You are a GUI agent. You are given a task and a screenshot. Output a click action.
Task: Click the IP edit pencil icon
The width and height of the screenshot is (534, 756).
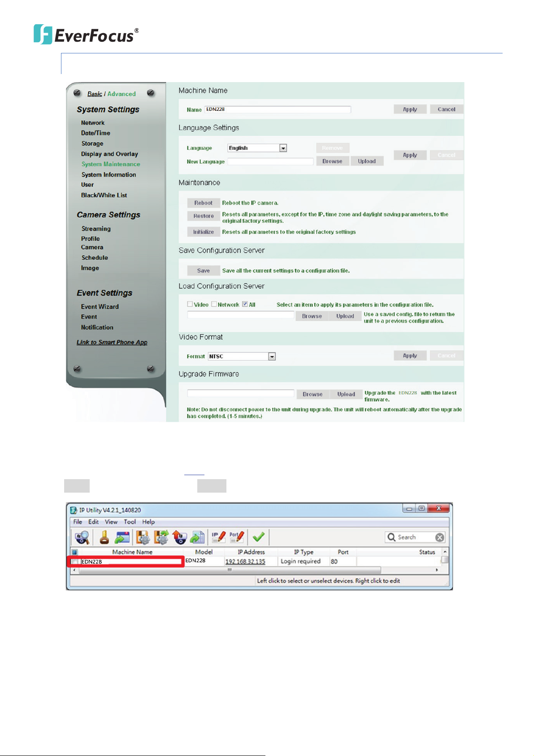coord(219,537)
